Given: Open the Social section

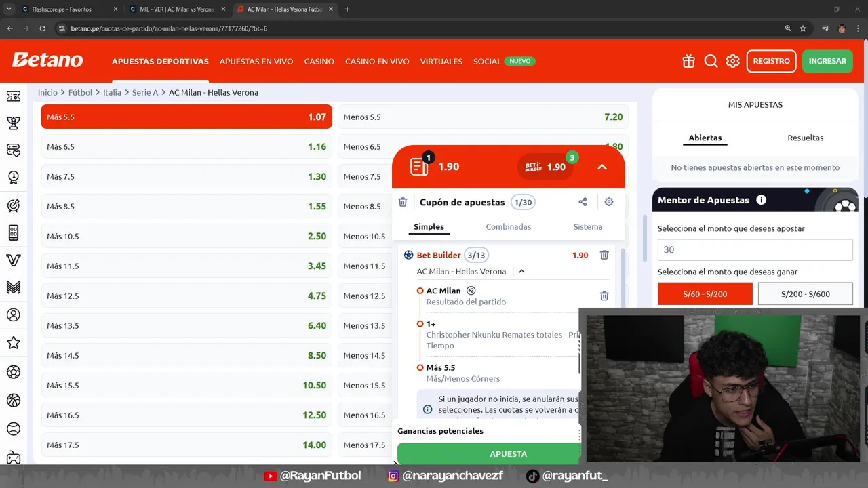Looking at the screenshot, I should tap(487, 61).
